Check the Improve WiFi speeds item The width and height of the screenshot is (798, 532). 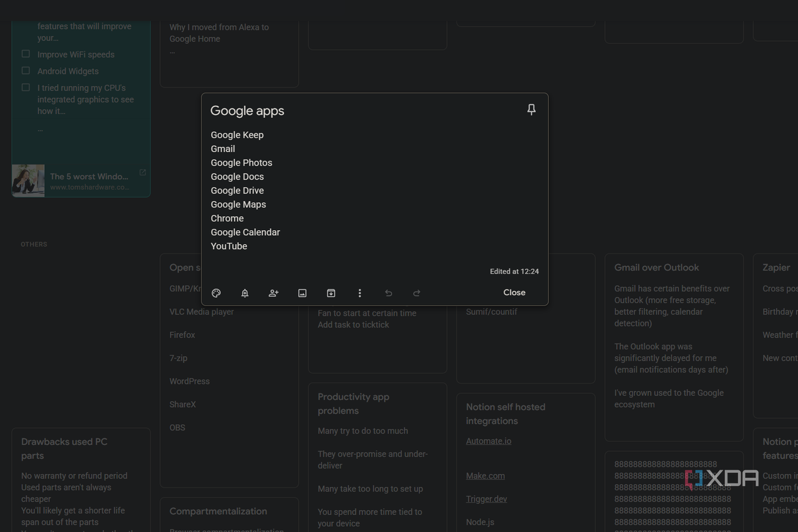[26, 54]
